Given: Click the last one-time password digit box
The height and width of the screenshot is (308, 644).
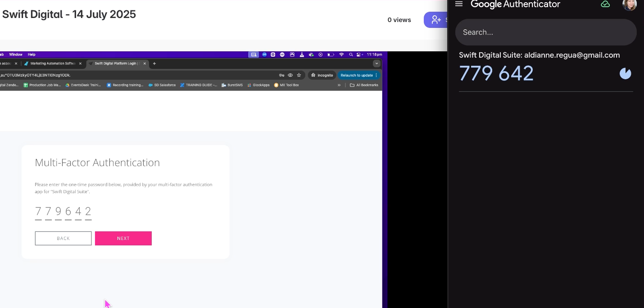Looking at the screenshot, I should (88, 212).
